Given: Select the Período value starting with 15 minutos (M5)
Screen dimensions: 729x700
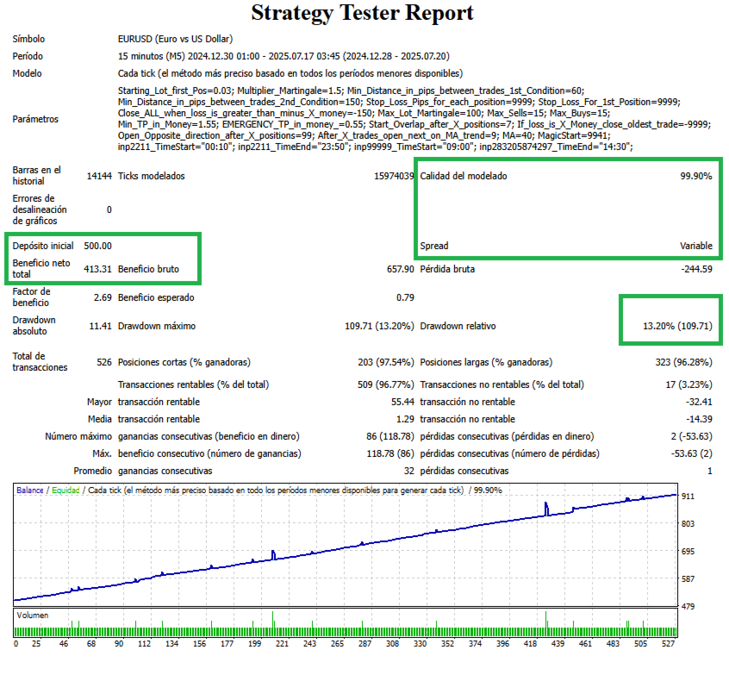Looking at the screenshot, I should (x=283, y=56).
